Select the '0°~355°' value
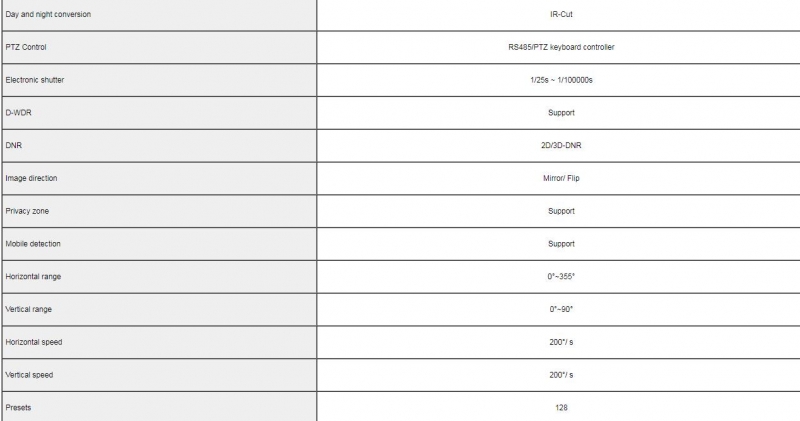The image size is (800, 421). [x=561, y=277]
